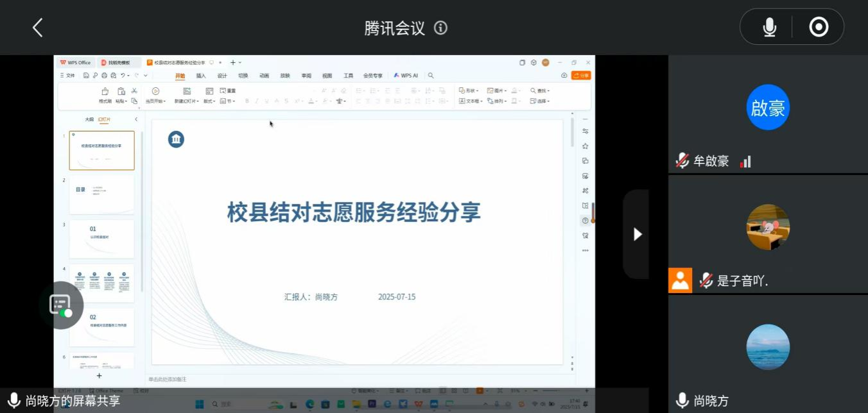Click the WPS AI tab
Screen dimensions: 868x413
point(406,76)
